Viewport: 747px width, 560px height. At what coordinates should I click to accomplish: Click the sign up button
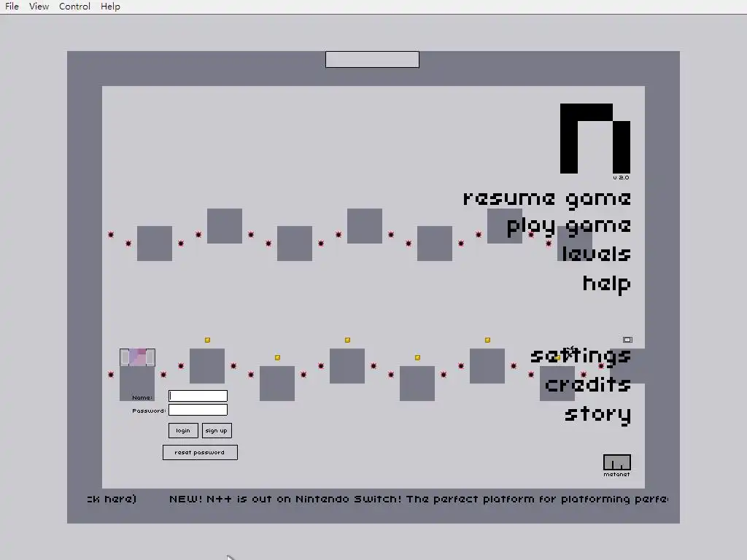217,430
